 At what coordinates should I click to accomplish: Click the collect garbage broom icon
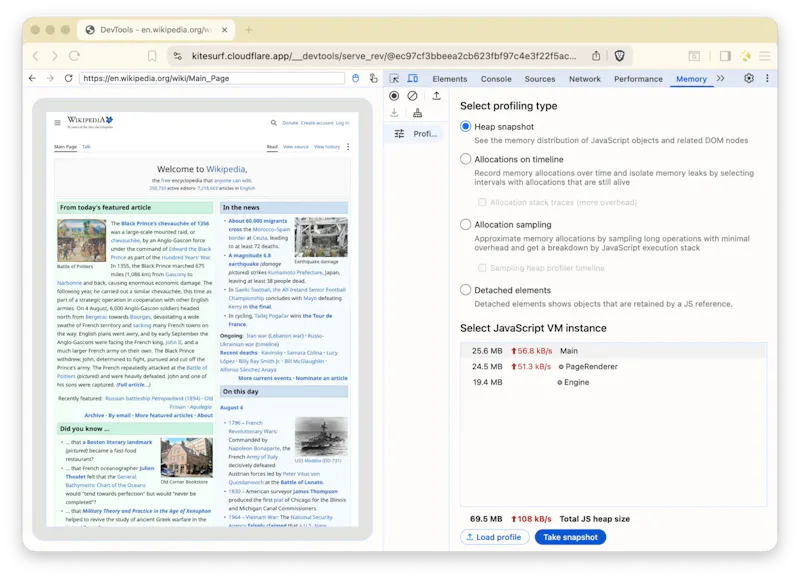(417, 113)
